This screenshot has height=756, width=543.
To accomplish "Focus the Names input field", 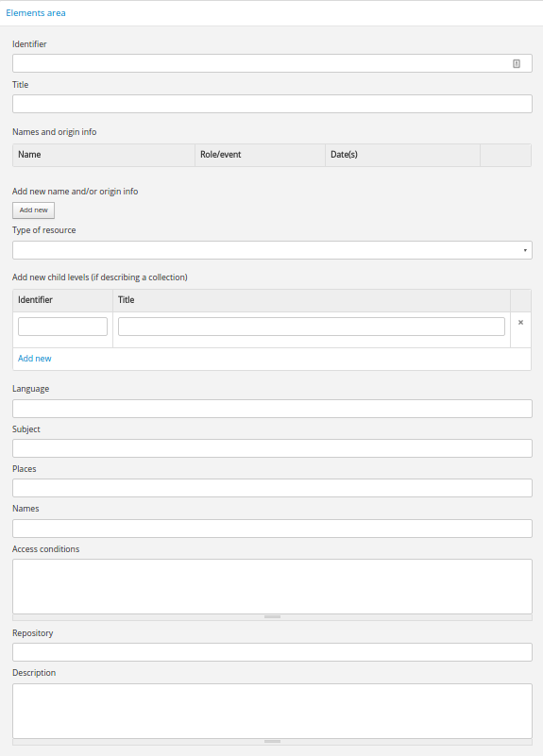I will (x=272, y=529).
